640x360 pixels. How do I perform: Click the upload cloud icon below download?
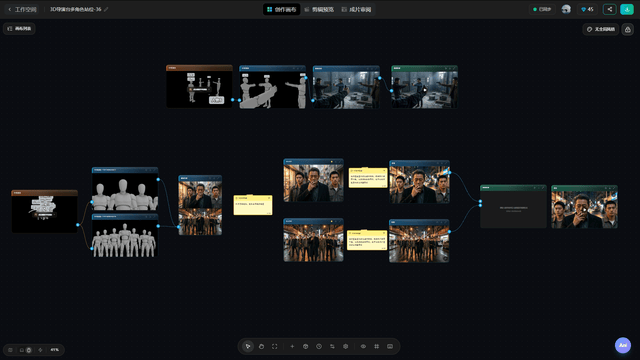point(628,29)
